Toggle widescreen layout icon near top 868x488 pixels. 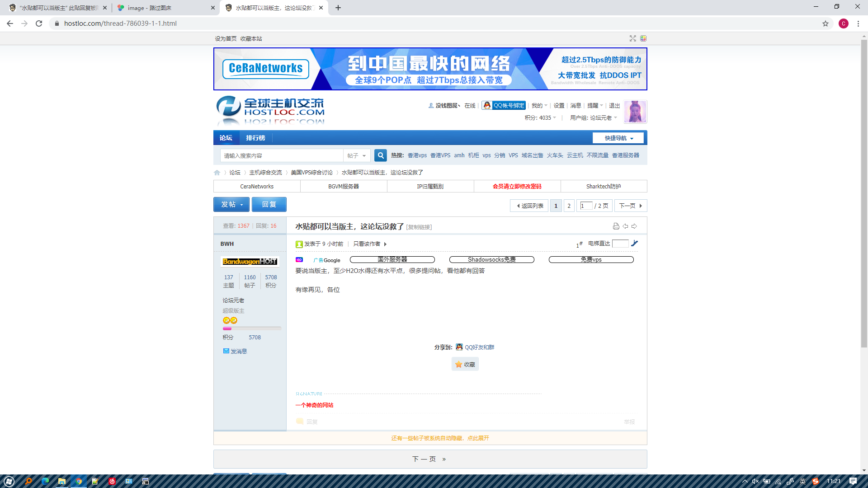pyautogui.click(x=632, y=38)
